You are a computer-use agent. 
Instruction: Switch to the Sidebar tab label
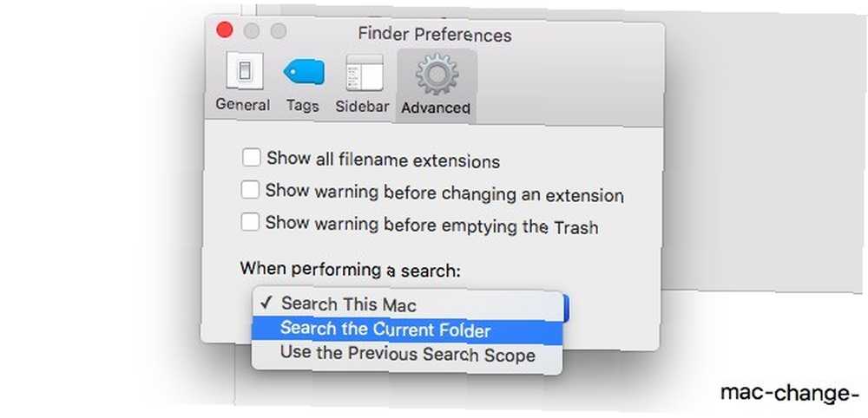[362, 106]
